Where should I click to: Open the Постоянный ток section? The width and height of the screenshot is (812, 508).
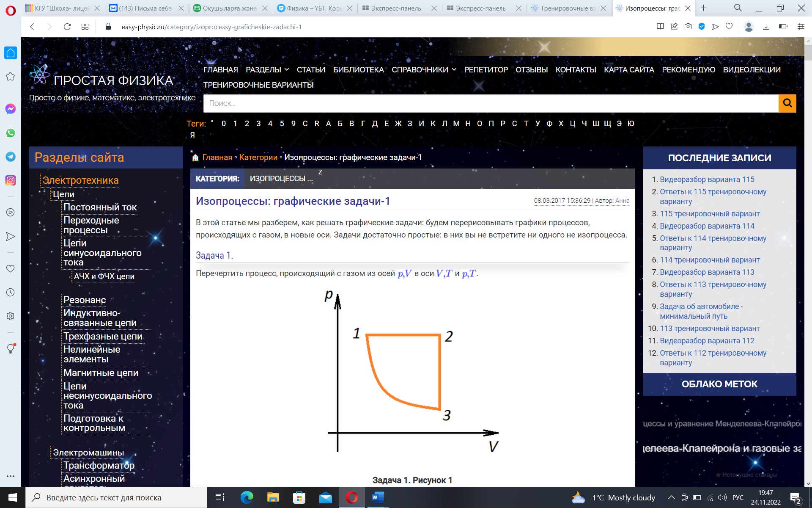(x=100, y=207)
